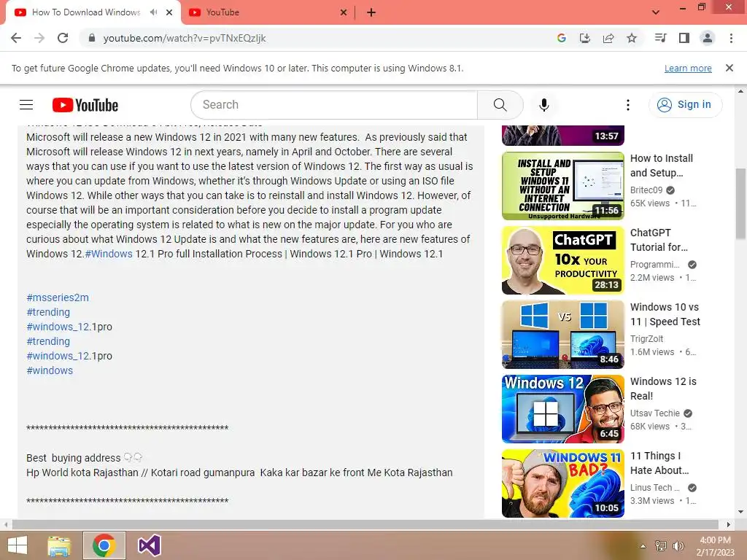Click the Learn more link
The image size is (747, 560).
688,68
